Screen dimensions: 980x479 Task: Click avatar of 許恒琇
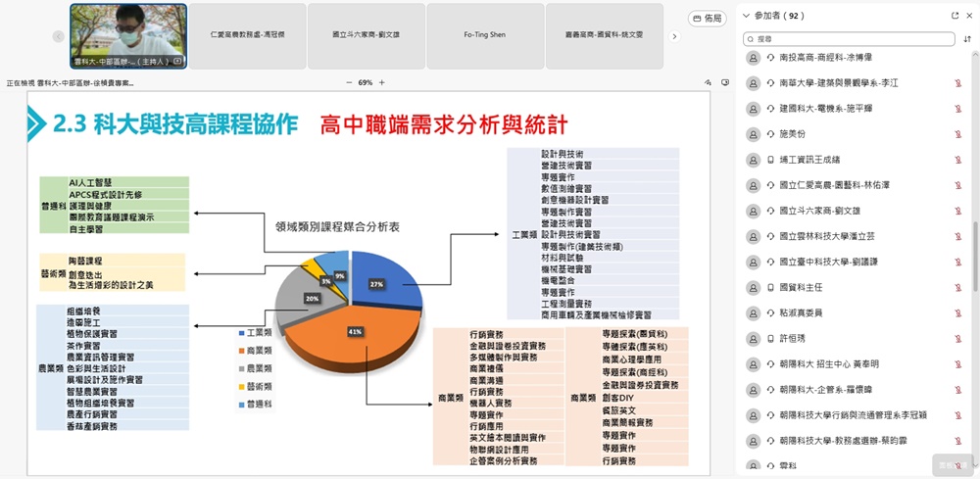(753, 339)
